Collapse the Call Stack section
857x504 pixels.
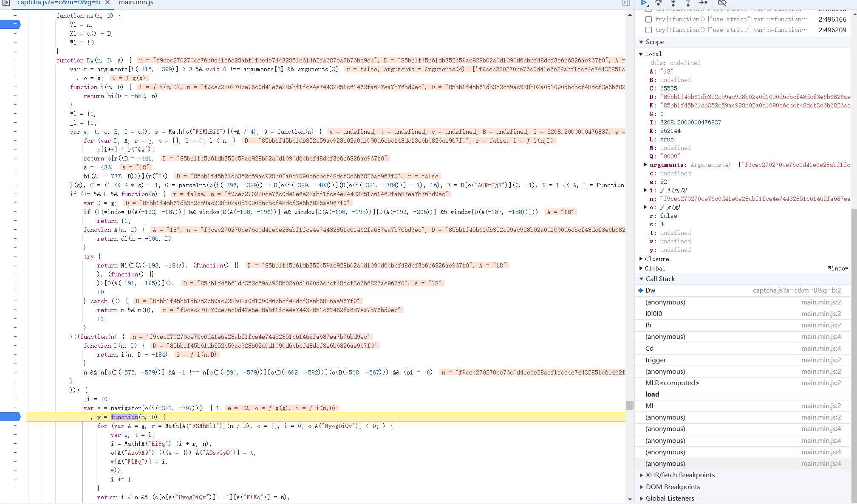[641, 279]
